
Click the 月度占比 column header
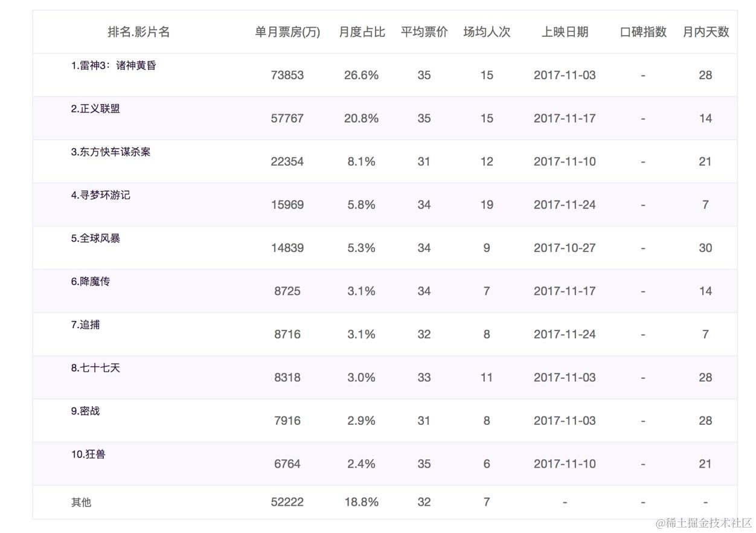[362, 32]
